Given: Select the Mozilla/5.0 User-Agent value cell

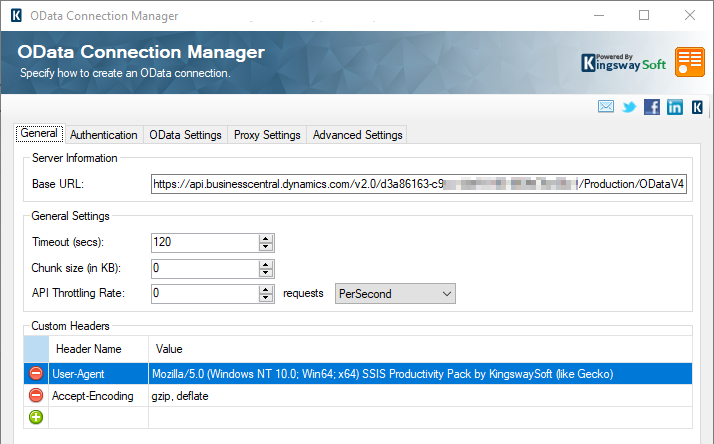Looking at the screenshot, I should pos(420,373).
